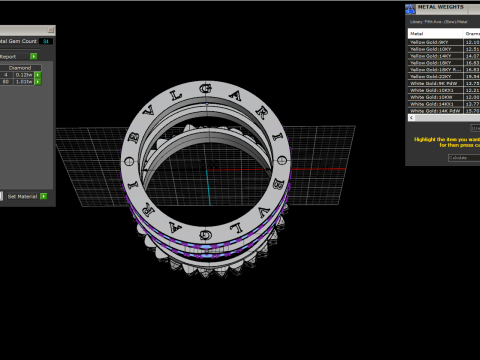Click the Calculate button in Metal Weights
This screenshot has width=480, height=360.
tap(464, 158)
